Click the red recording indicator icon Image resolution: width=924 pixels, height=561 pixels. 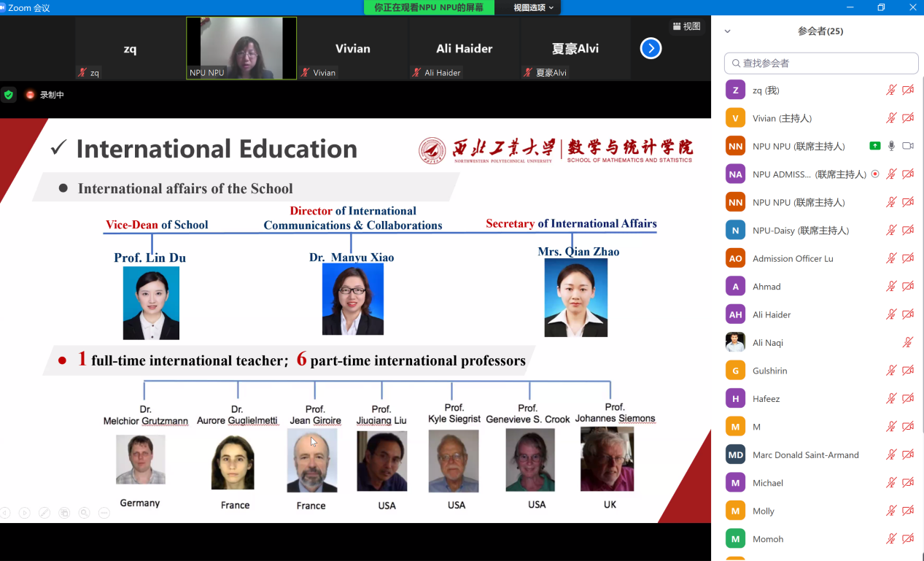click(x=31, y=95)
